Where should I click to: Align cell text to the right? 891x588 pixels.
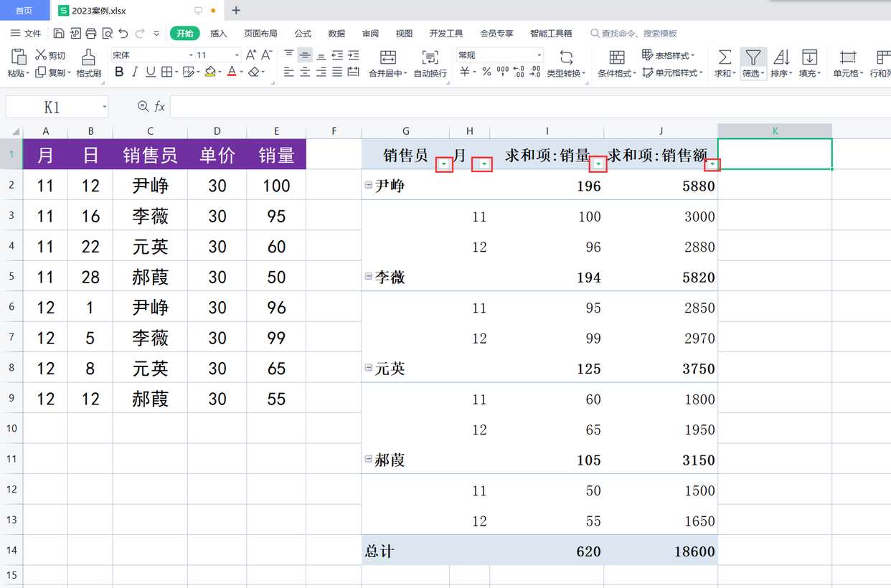pos(321,72)
